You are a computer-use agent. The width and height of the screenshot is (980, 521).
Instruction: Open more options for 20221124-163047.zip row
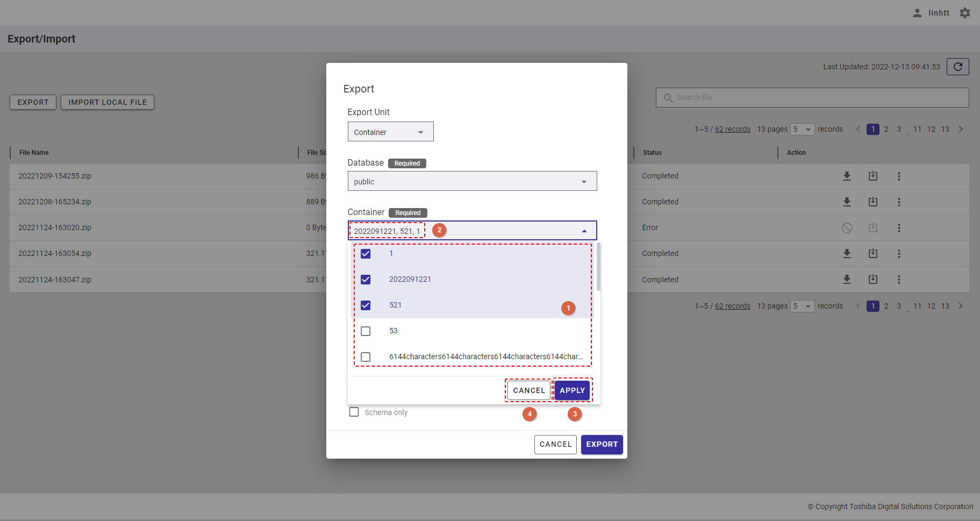click(898, 280)
